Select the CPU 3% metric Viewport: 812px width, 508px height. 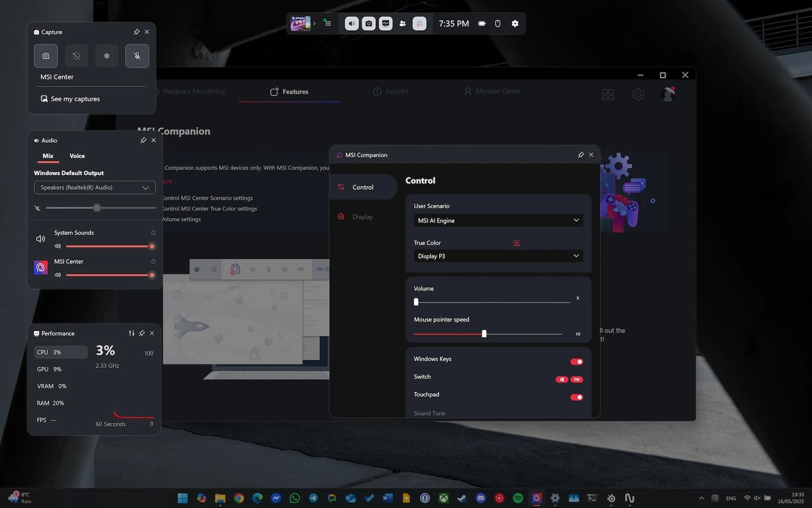(61, 352)
